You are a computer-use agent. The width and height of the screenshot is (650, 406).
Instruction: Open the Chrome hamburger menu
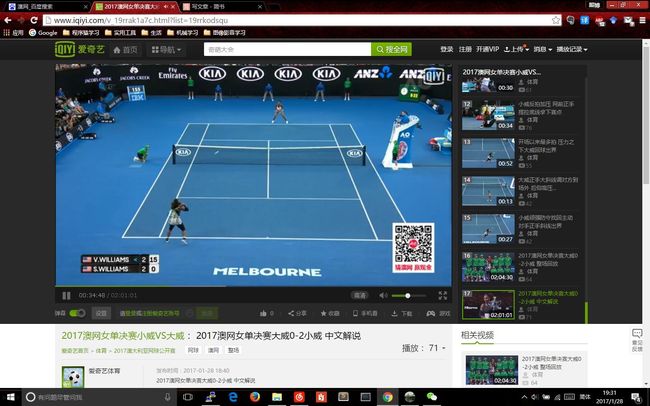[x=643, y=20]
